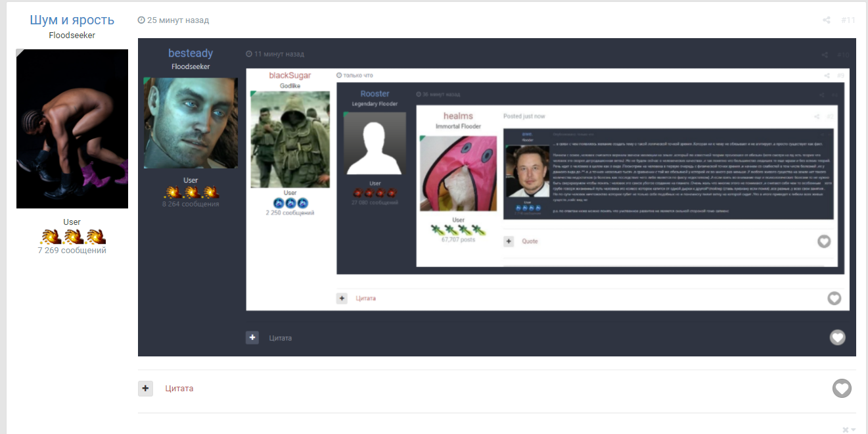Click clock icon before "25 минут назад"
Viewport: 868px width, 434px height.
pos(141,20)
